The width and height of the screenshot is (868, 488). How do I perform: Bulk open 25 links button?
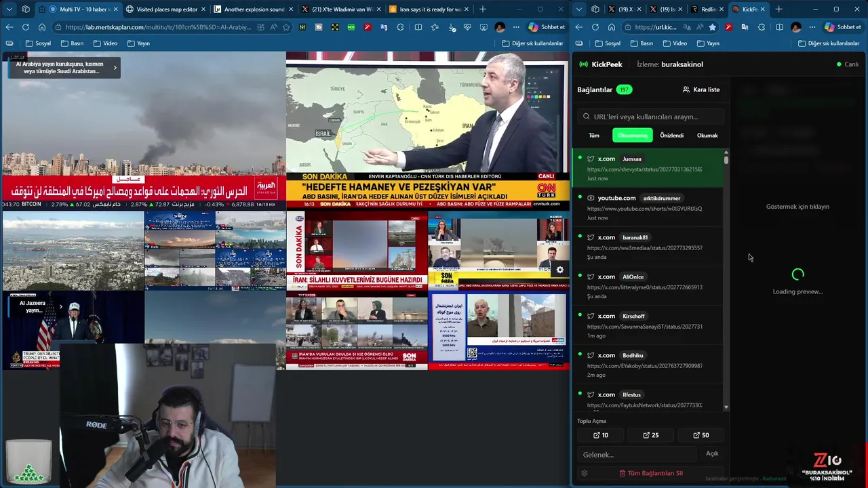[651, 435]
